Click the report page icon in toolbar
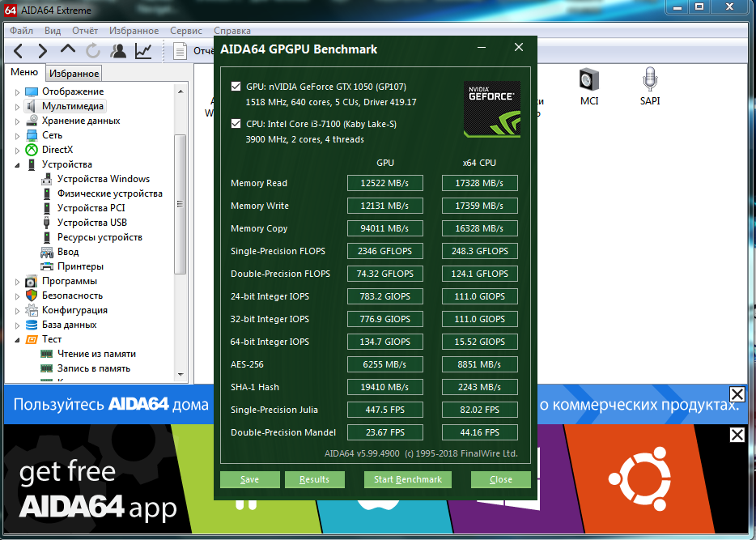This screenshot has height=540, width=756. tap(181, 51)
